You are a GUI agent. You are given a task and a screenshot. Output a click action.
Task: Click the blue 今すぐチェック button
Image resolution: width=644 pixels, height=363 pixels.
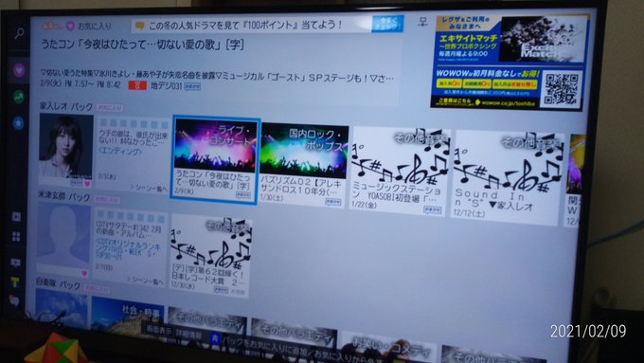pos(387,24)
